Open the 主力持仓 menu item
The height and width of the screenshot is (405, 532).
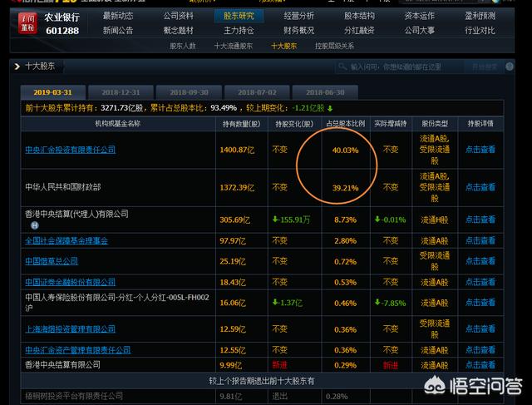pyautogui.click(x=239, y=31)
